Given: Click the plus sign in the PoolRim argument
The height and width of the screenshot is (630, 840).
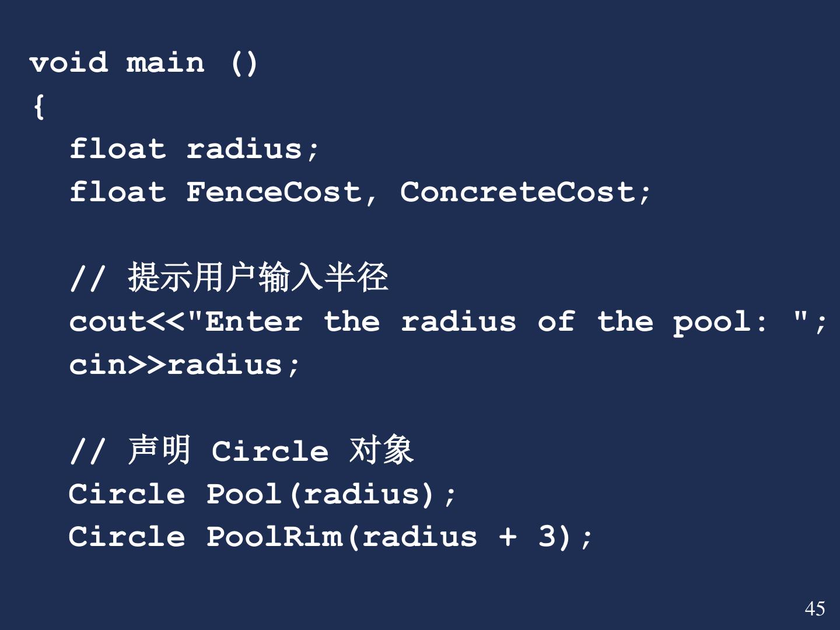Looking at the screenshot, I should click(508, 537).
